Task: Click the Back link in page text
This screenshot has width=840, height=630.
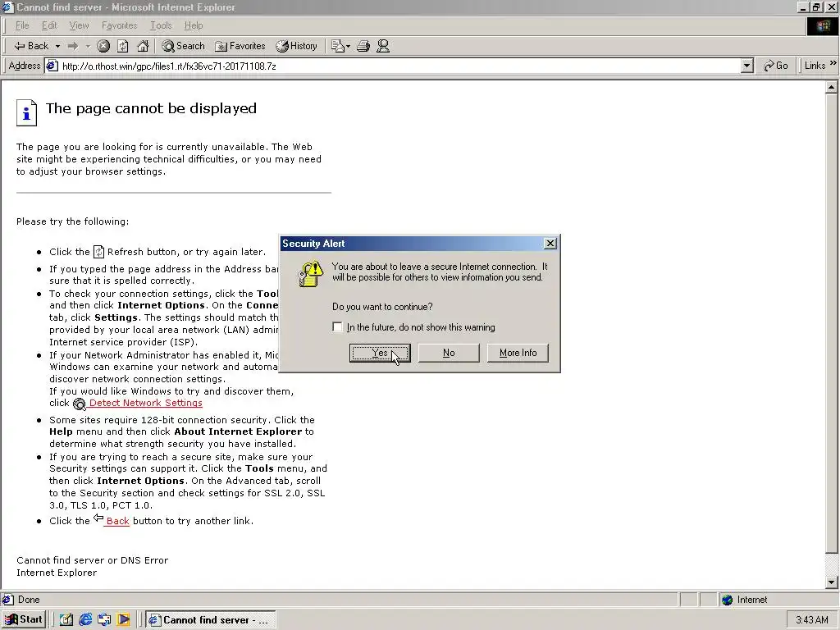Action: [118, 521]
